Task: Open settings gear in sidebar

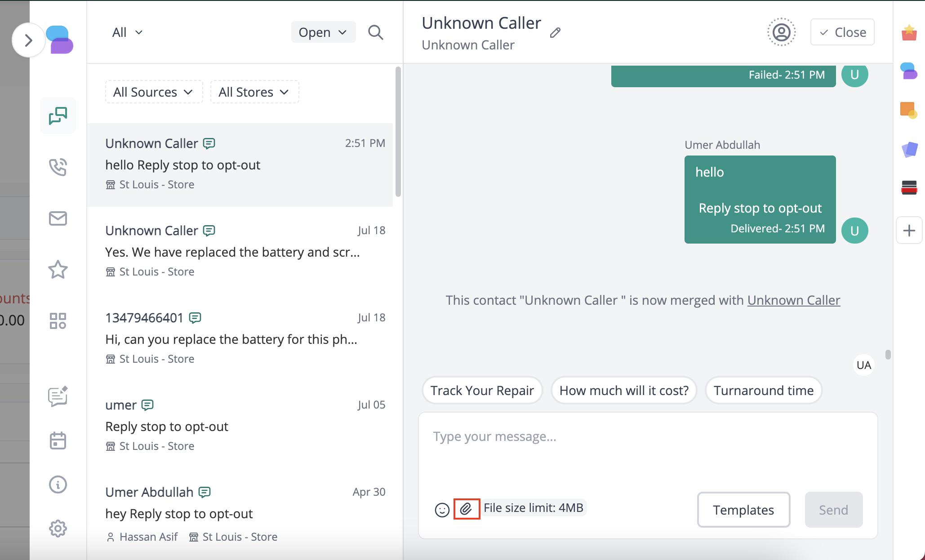Action: 58,529
